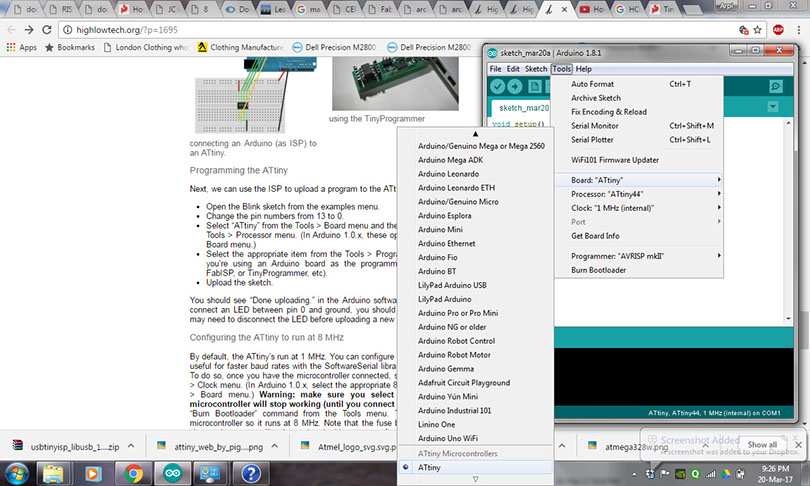The height and width of the screenshot is (486, 810).
Task: Click the TinyProgrammer photo thumbnail
Action: 395,84
